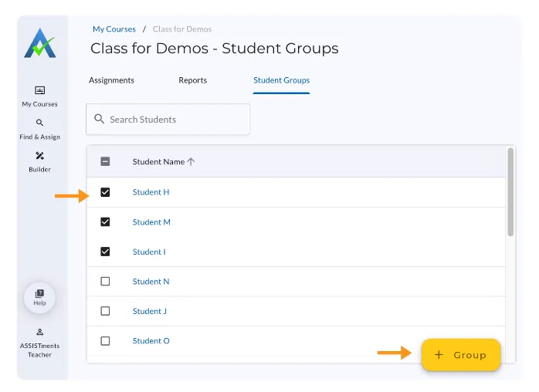Toggle the select-all header checkbox
539x392 pixels.
(105, 161)
